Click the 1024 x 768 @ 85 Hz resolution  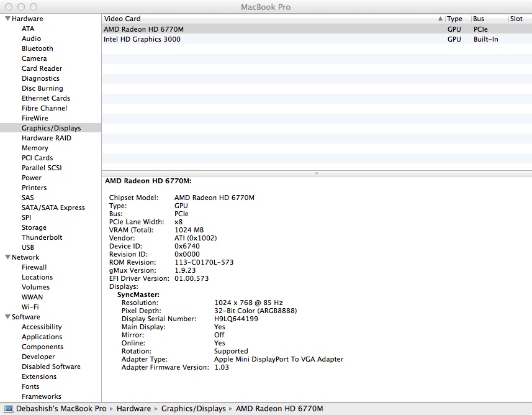coord(248,303)
